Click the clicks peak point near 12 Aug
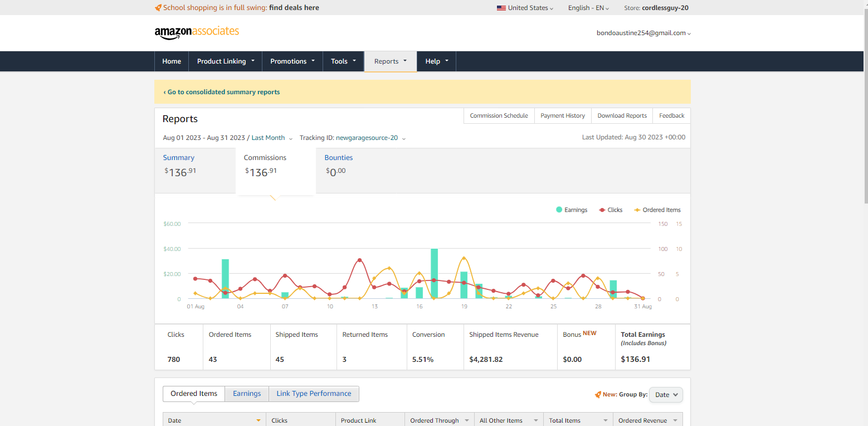Viewport: 868px width, 426px height. click(359, 260)
